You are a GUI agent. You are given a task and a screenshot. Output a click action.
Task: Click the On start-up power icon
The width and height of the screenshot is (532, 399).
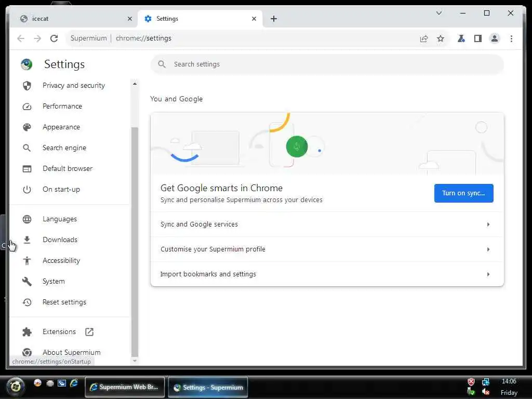(27, 189)
